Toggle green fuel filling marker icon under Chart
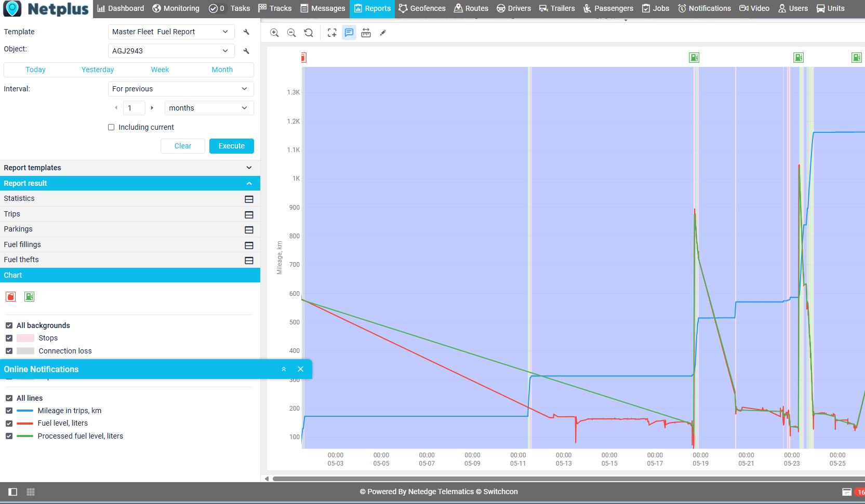This screenshot has width=865, height=504. (30, 296)
